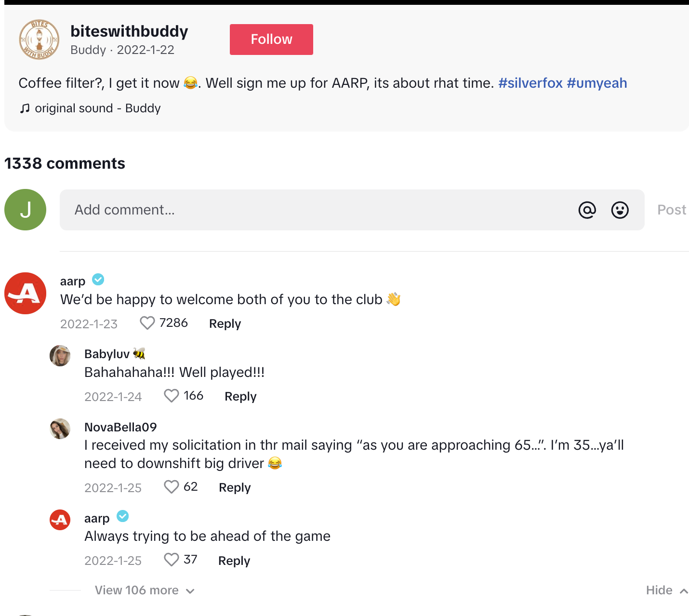Open the emoji picker icon
This screenshot has width=689, height=616.
pos(620,210)
